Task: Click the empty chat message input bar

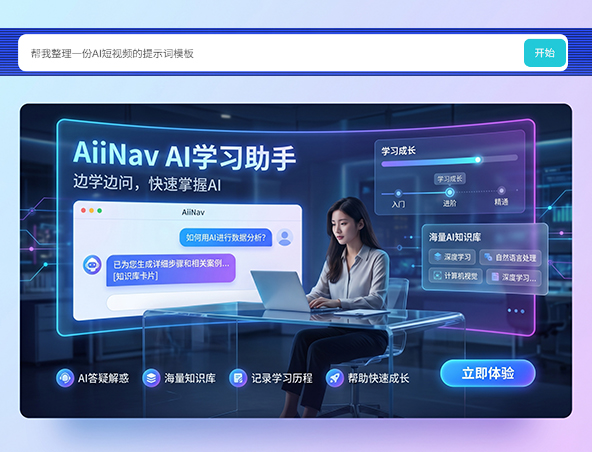Action: pyautogui.click(x=181, y=302)
